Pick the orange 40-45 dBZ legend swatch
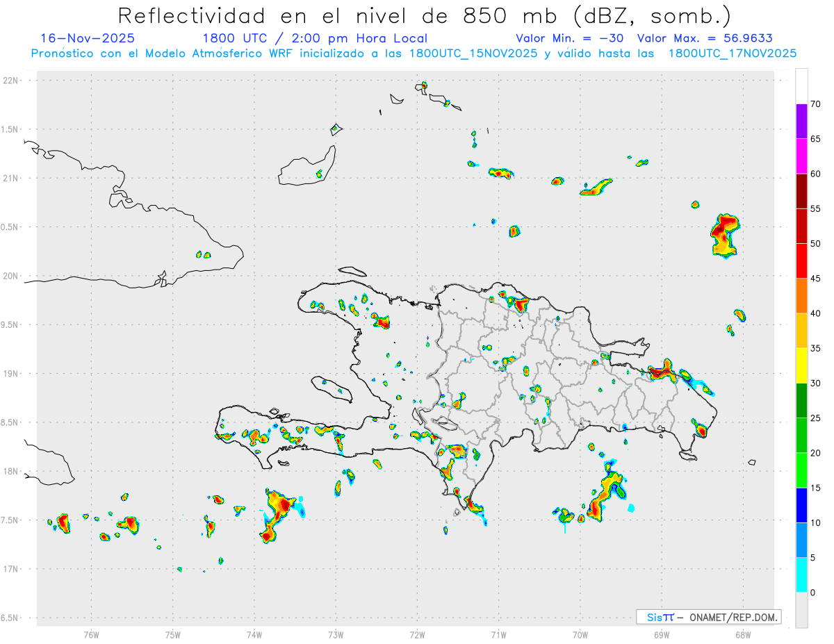This screenshot has width=834, height=644. 801,296
